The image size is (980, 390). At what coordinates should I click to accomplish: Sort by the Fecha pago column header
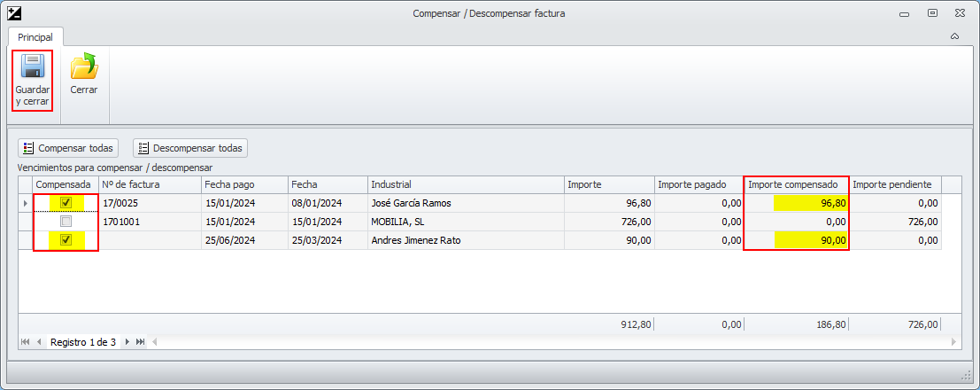tap(244, 184)
